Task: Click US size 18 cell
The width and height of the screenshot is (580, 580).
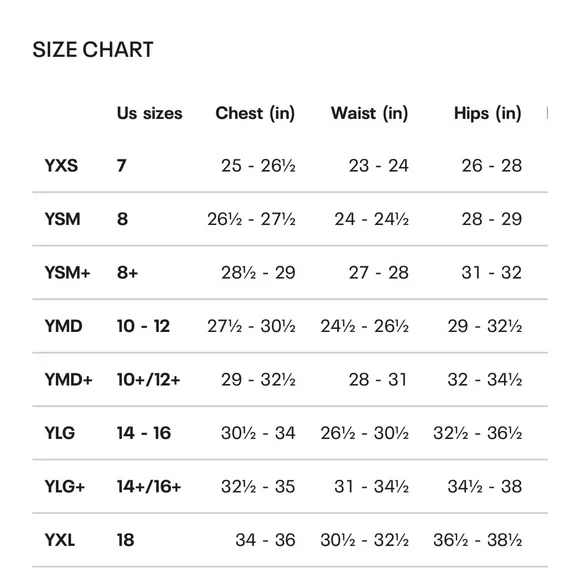Action: [125, 540]
